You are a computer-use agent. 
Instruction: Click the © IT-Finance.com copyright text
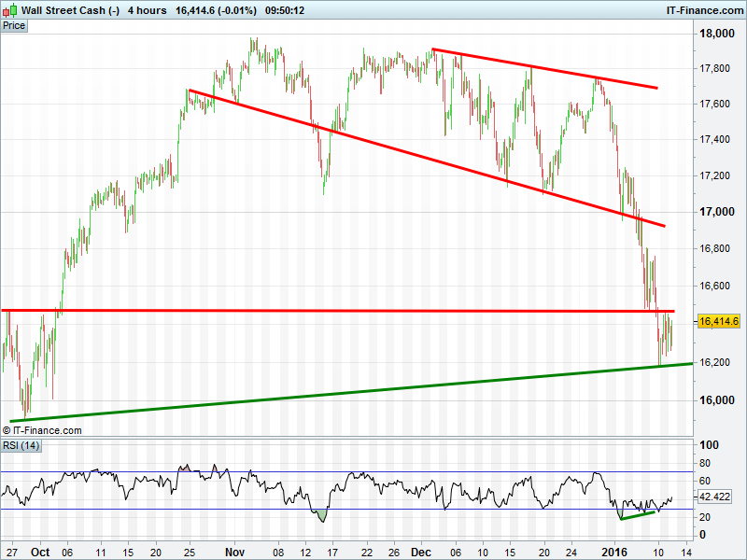(43, 430)
